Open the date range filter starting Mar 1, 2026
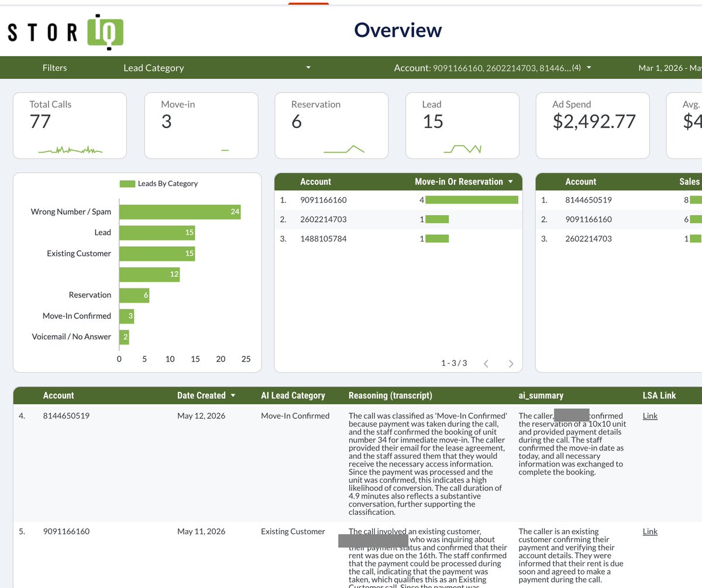This screenshot has height=588, width=702. [x=670, y=68]
